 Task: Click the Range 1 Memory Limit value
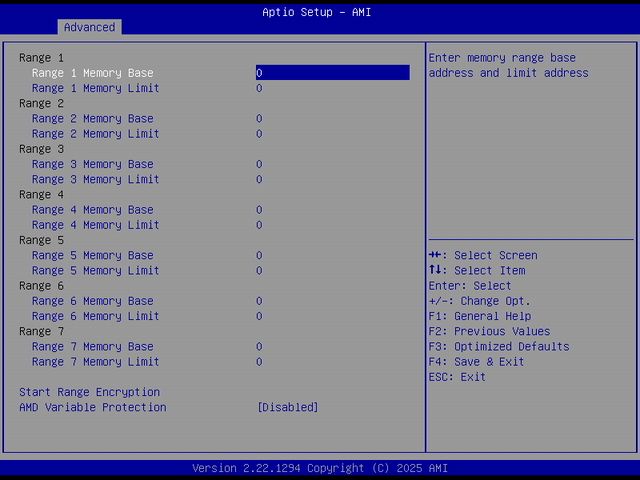tap(259, 88)
